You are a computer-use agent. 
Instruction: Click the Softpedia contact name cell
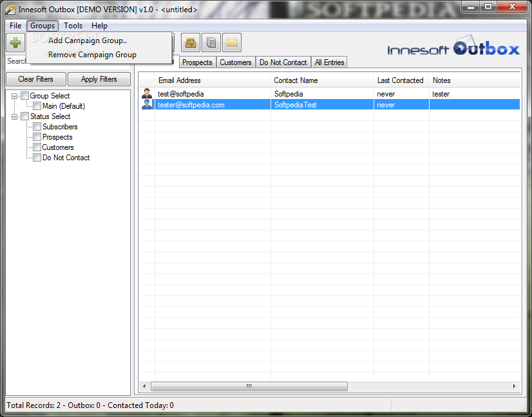point(322,93)
